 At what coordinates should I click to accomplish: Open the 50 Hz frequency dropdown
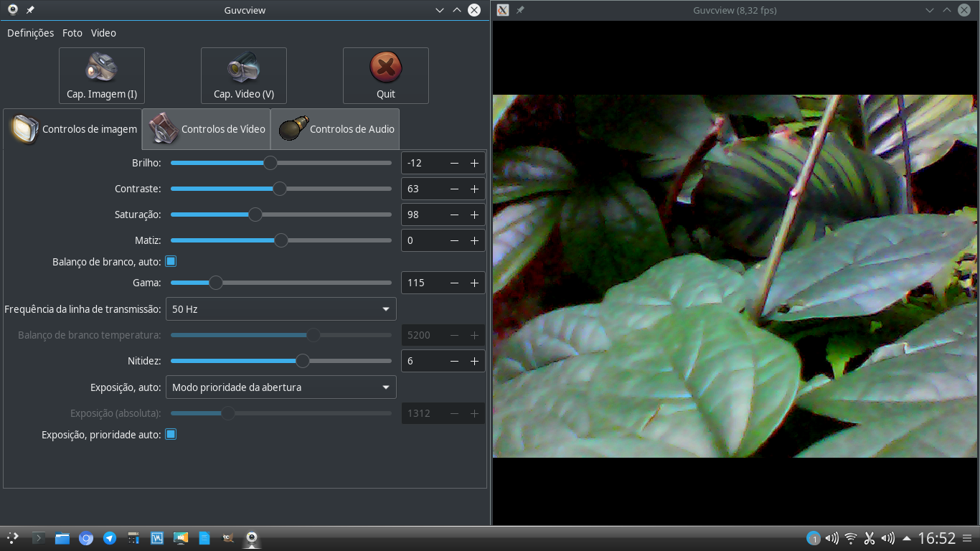click(x=281, y=309)
